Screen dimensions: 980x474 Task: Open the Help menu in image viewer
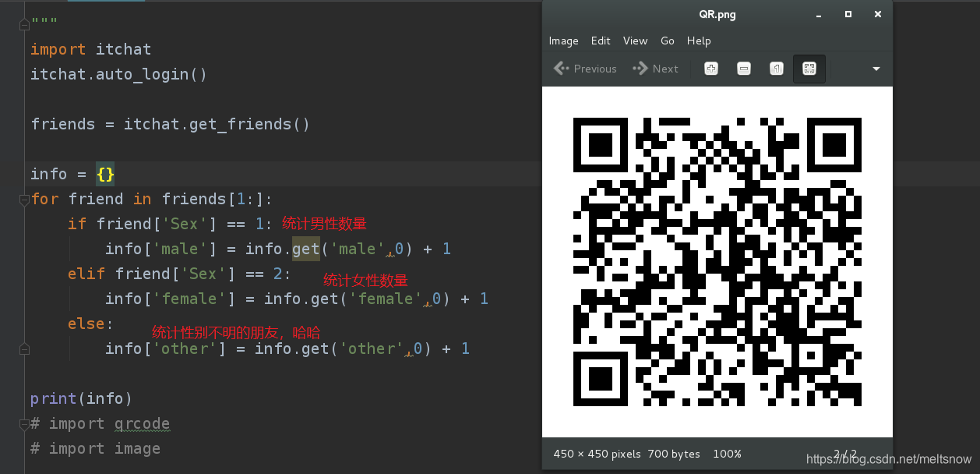point(699,41)
